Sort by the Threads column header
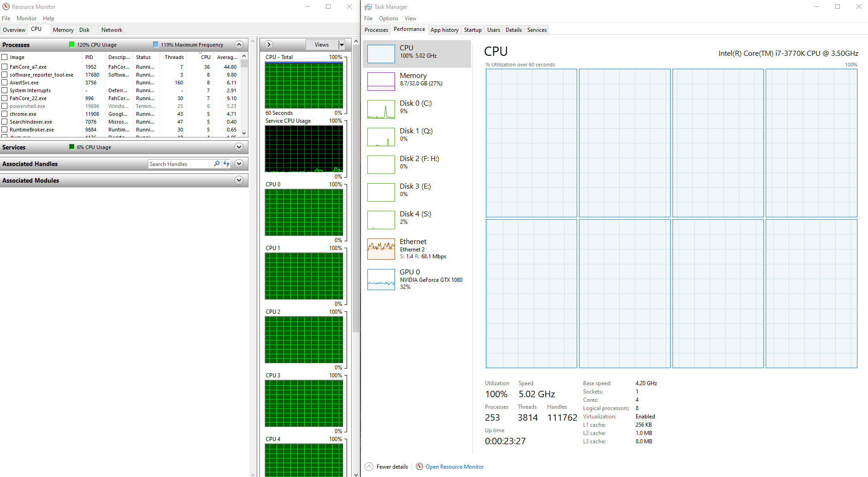 coord(174,57)
